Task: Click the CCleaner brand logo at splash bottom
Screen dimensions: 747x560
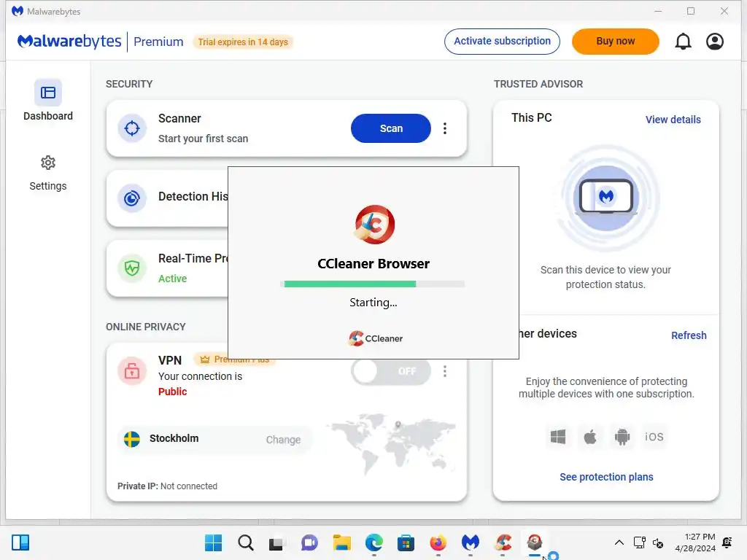Action: click(376, 338)
